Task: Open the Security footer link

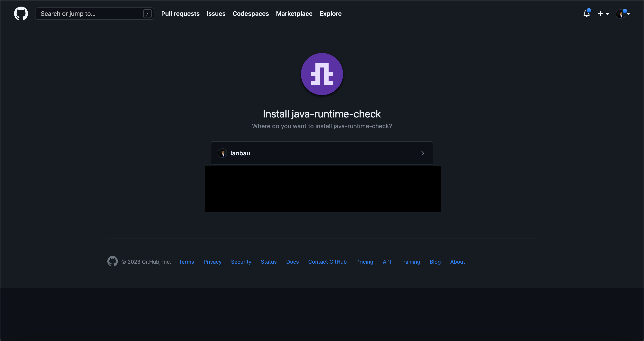Action: [x=241, y=262]
